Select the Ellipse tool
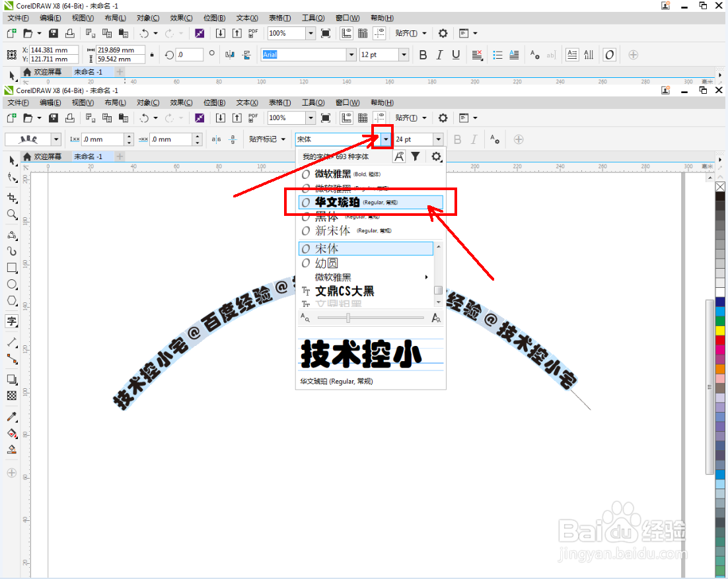The image size is (728, 579). click(x=11, y=284)
